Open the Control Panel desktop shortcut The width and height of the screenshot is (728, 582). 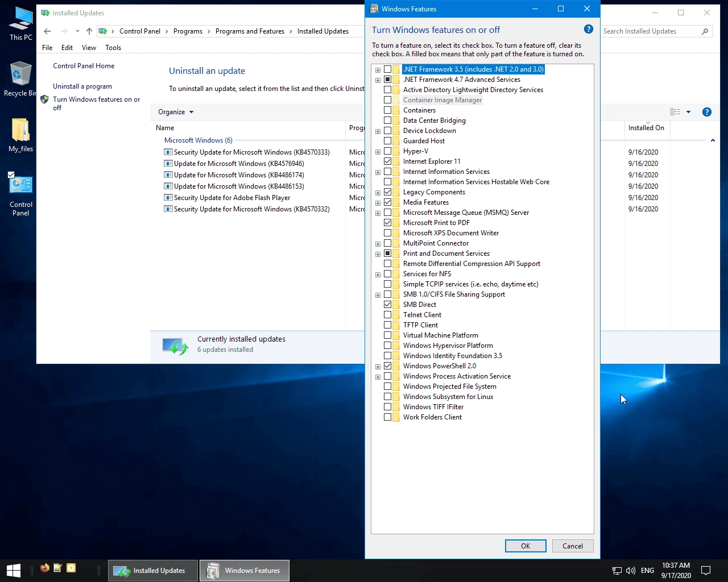click(x=20, y=194)
